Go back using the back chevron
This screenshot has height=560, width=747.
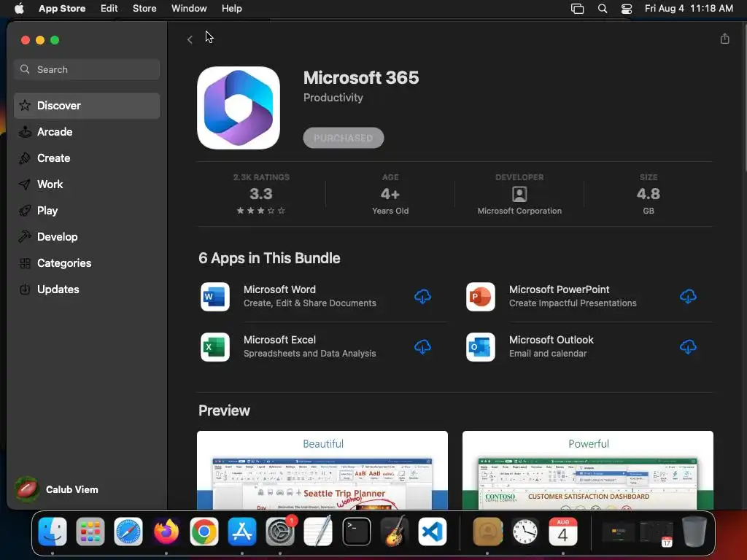pyautogui.click(x=190, y=39)
